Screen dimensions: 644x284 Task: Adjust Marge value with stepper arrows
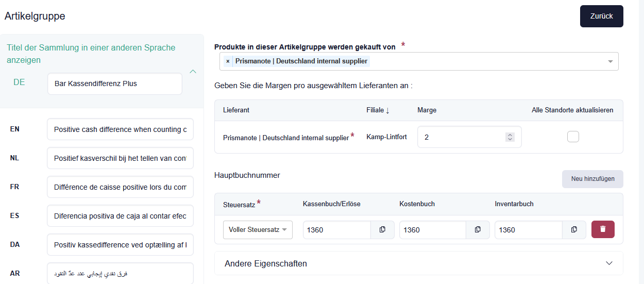(x=510, y=137)
